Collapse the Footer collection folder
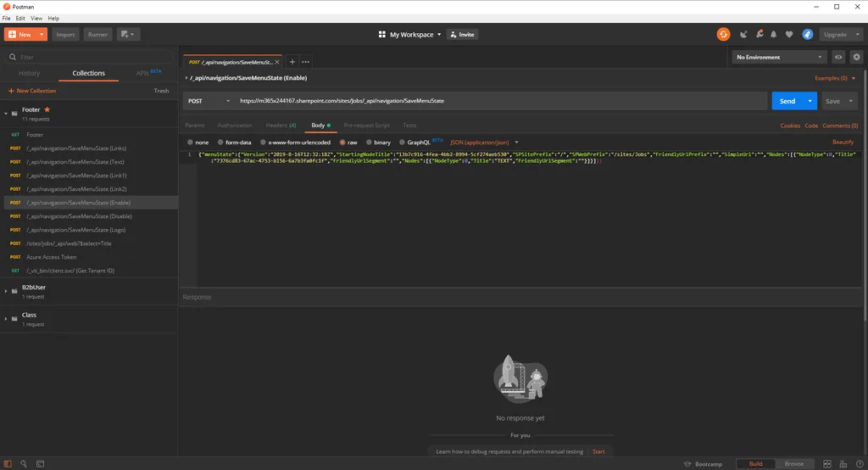This screenshot has width=868, height=470. pos(6,114)
